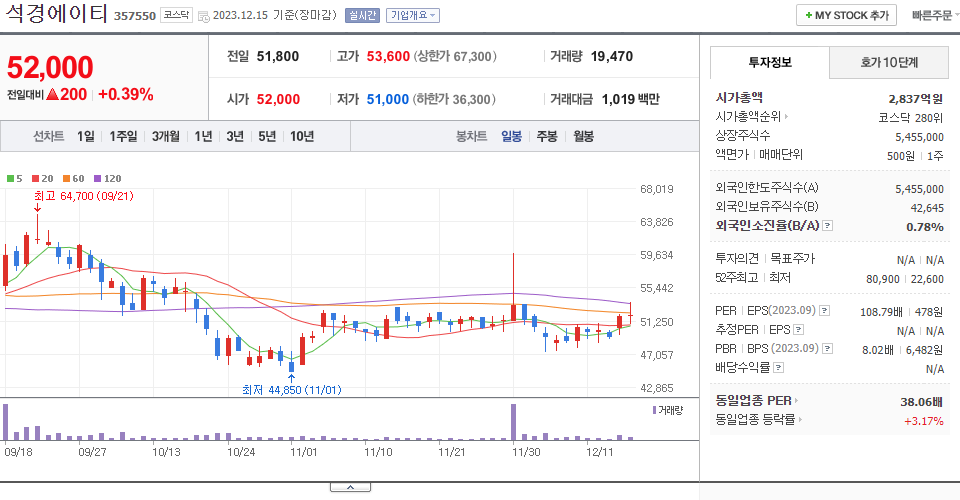Click the 코스닥 market badge
The image size is (960, 500).
[x=176, y=15]
